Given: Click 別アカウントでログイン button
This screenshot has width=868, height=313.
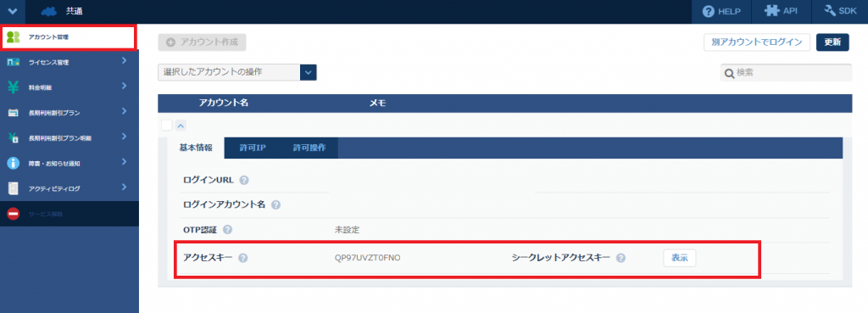Looking at the screenshot, I should pyautogui.click(x=757, y=42).
